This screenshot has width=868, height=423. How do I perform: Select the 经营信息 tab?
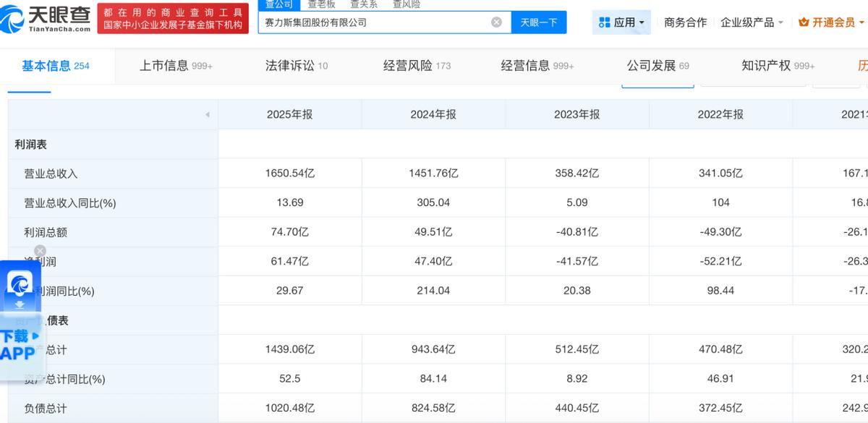point(537,66)
